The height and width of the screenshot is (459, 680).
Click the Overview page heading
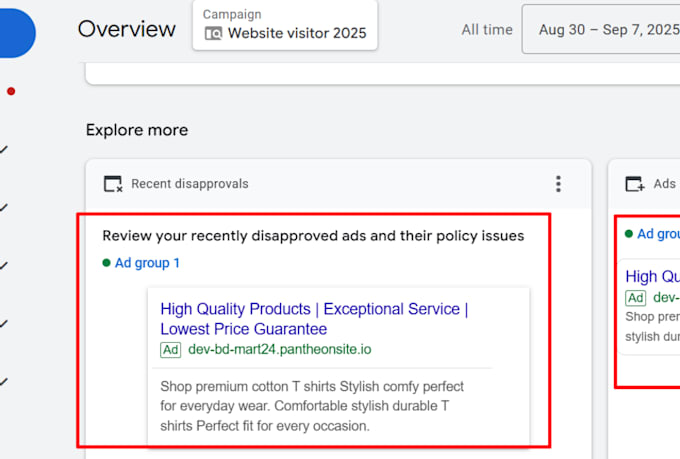[x=127, y=29]
